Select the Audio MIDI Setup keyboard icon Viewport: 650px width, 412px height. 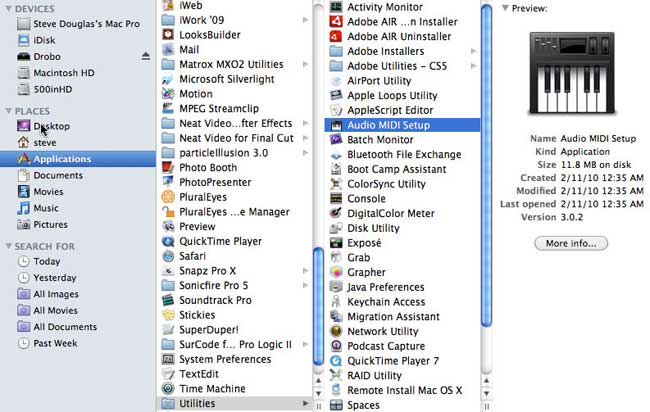[336, 125]
